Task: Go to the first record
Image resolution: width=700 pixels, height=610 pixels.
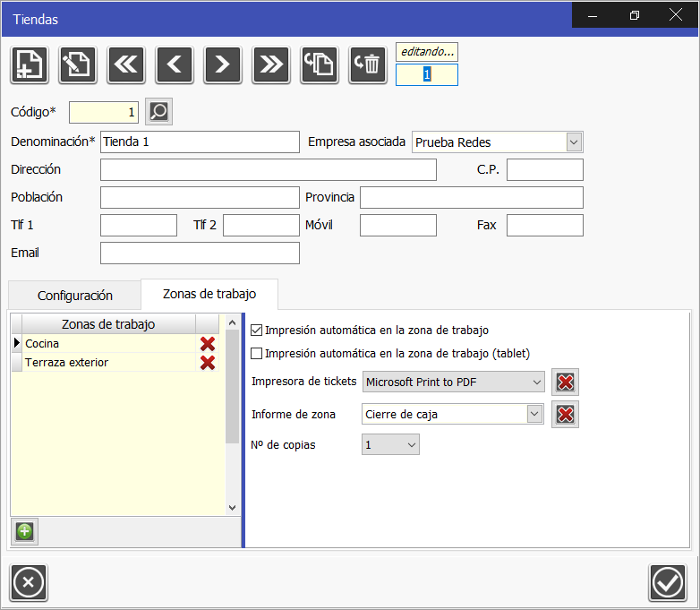Action: point(126,64)
